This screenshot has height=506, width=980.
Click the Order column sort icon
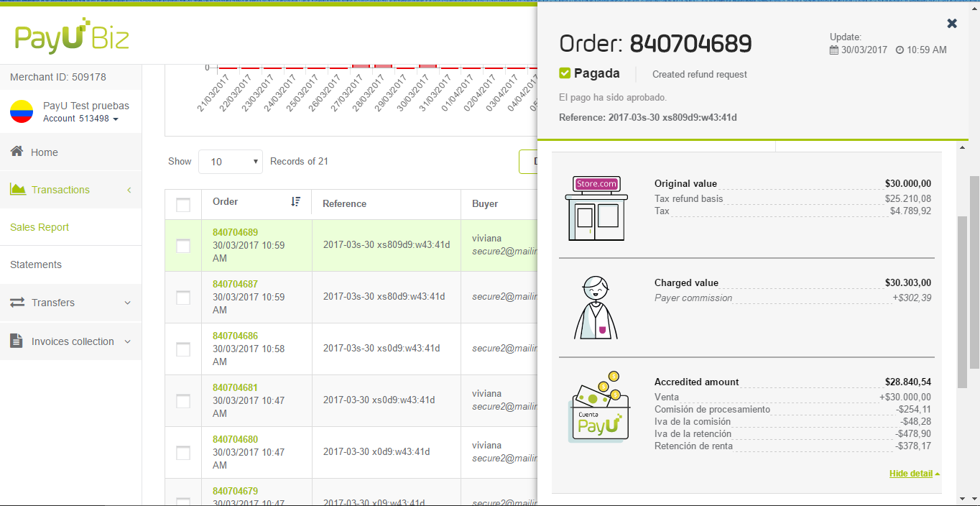tap(295, 202)
